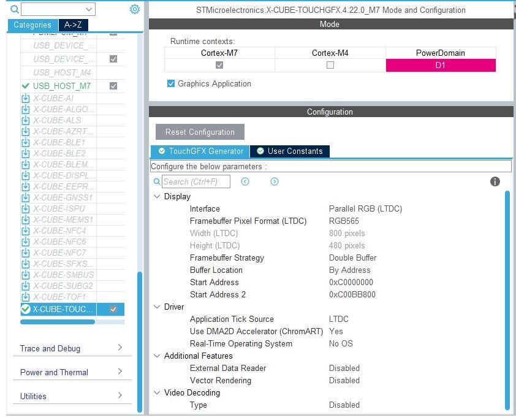Toggle checkbox beside second USB_DEVICE entry
Viewport: 516px width, 420px height.
tap(113, 59)
